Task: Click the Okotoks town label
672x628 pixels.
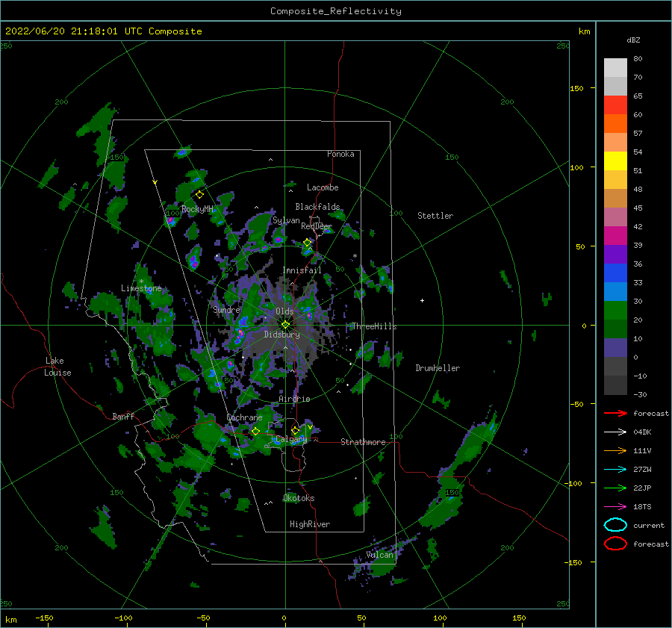Action: 299,498
